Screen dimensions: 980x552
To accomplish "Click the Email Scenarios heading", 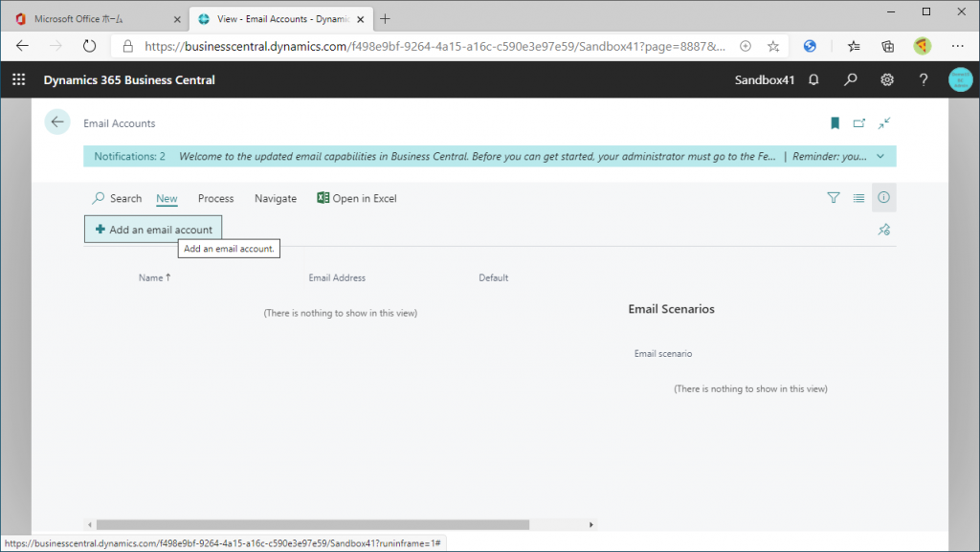I will click(671, 309).
